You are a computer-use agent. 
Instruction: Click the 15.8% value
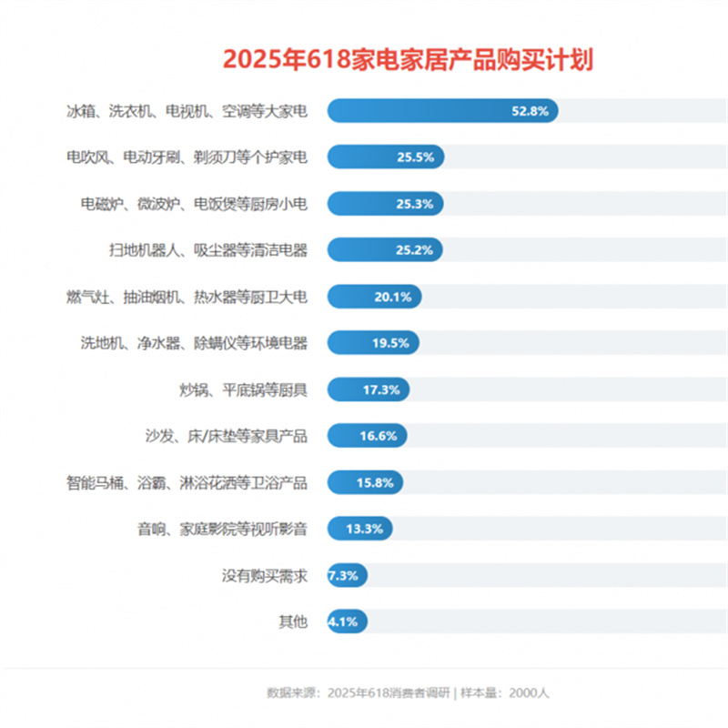point(375,483)
